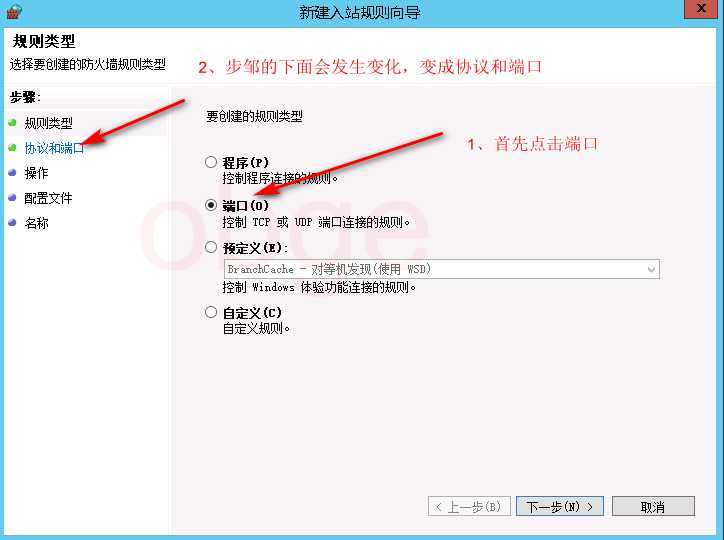Click green bullet beside 规则类型 step
This screenshot has height=540, width=724.
point(12,122)
